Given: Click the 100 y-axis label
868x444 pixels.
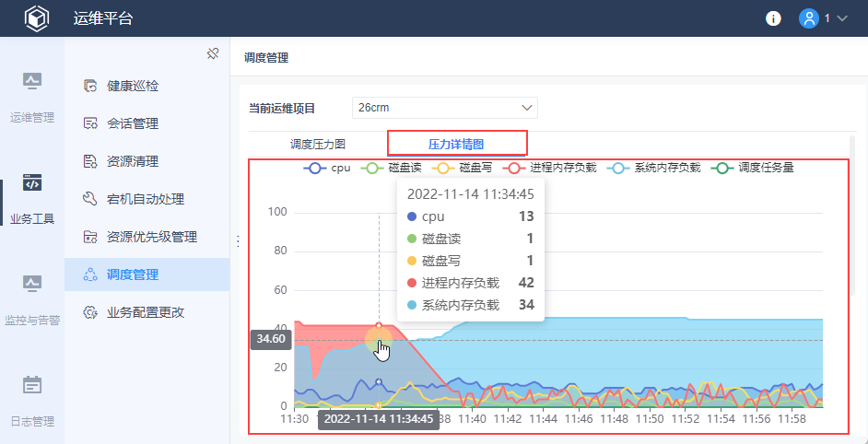Looking at the screenshot, I should click(277, 213).
